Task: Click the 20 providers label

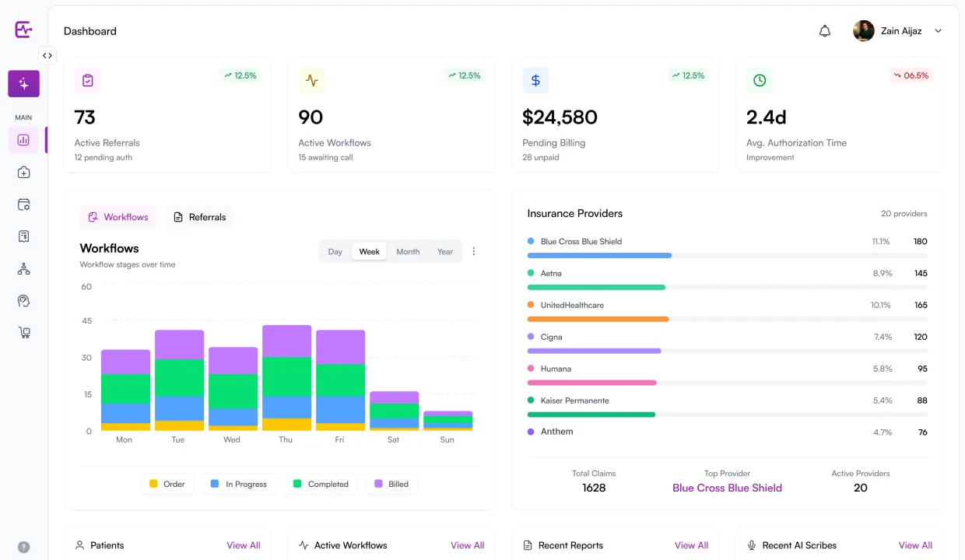Action: [904, 214]
